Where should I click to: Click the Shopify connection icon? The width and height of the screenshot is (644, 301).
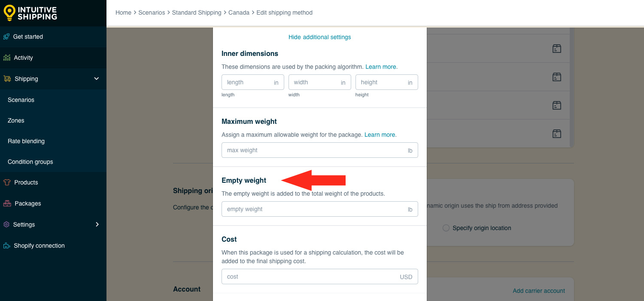click(7, 246)
